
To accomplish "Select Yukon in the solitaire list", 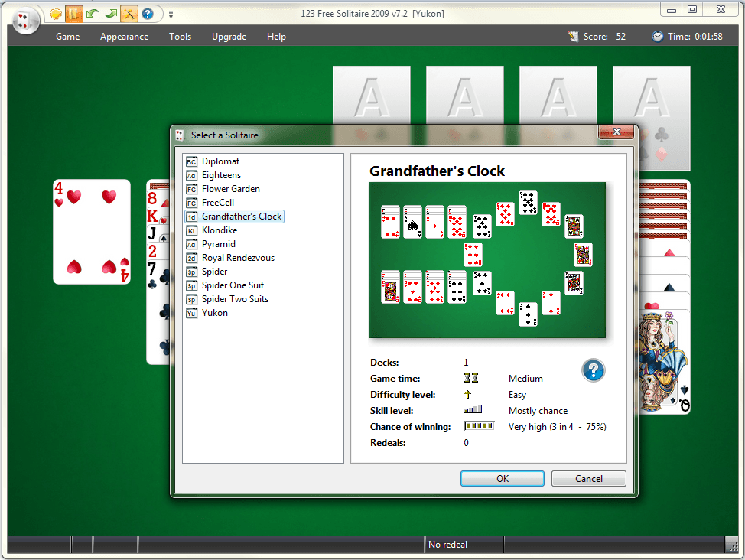I will pyautogui.click(x=214, y=313).
